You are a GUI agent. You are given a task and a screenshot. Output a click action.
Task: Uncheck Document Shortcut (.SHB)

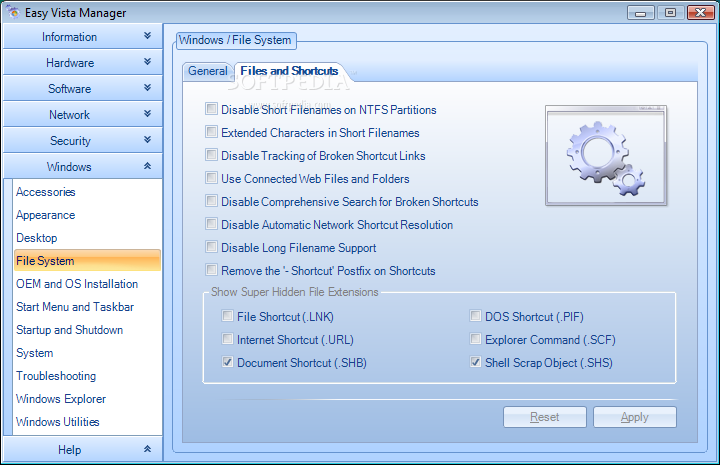point(227,362)
